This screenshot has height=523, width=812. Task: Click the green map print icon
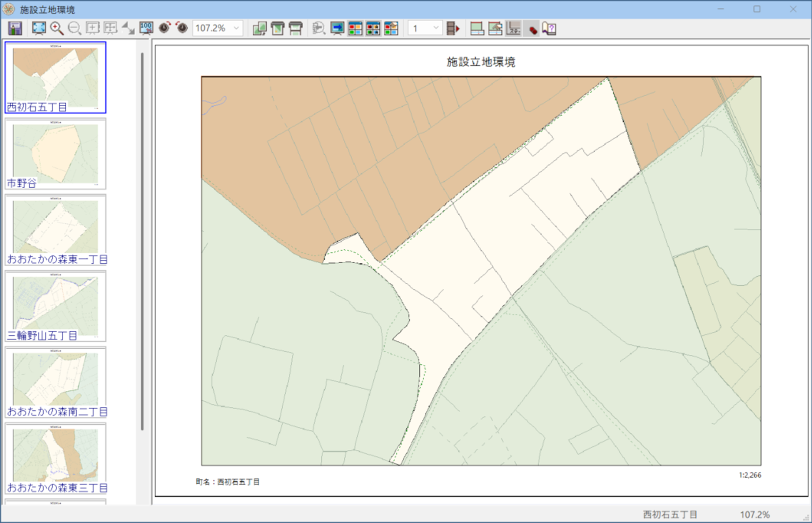[x=277, y=29]
